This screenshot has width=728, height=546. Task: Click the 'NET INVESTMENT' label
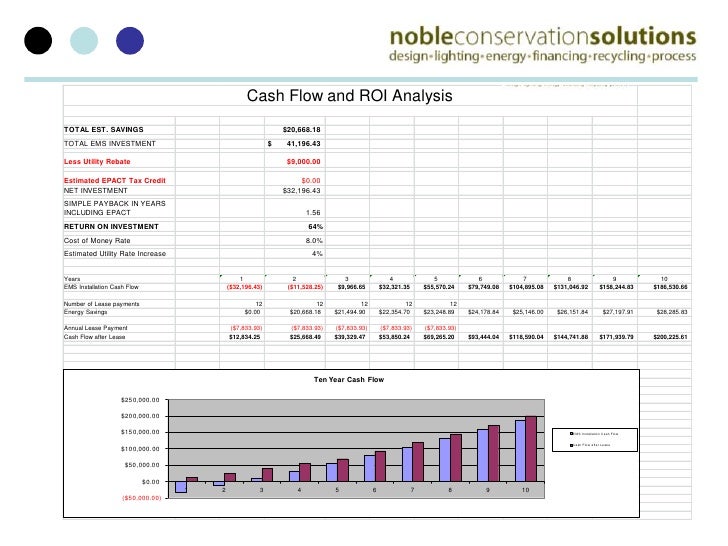[96, 190]
